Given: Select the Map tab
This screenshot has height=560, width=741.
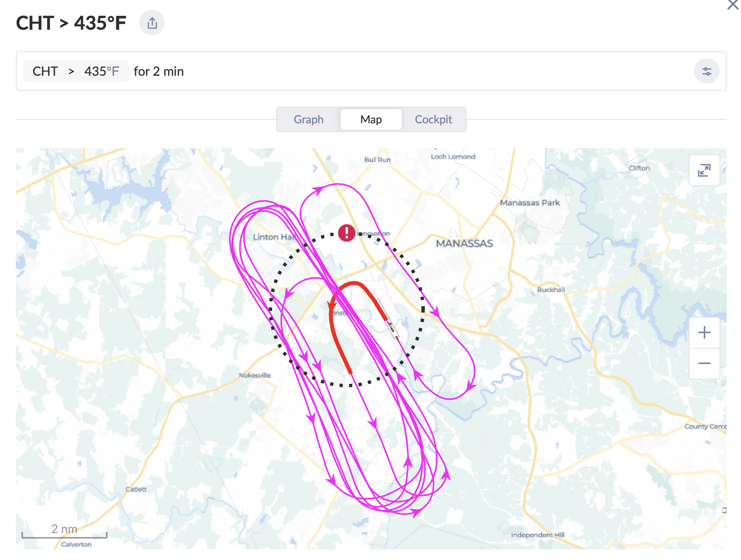Looking at the screenshot, I should click(x=371, y=119).
